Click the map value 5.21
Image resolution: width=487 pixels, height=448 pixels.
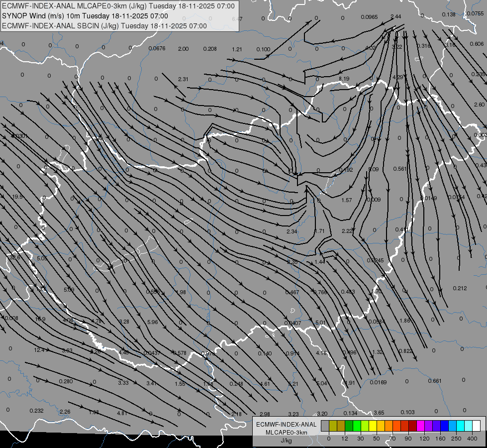coord(293,384)
